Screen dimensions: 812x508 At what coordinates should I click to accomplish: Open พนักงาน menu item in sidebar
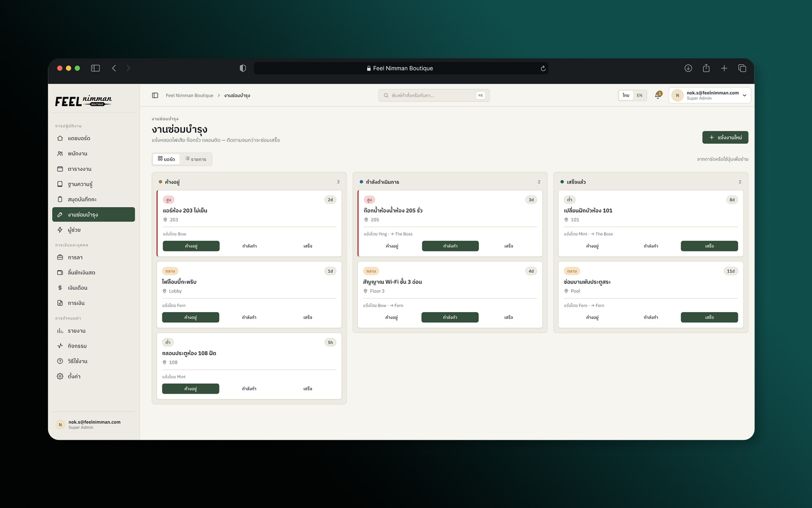tap(93, 153)
